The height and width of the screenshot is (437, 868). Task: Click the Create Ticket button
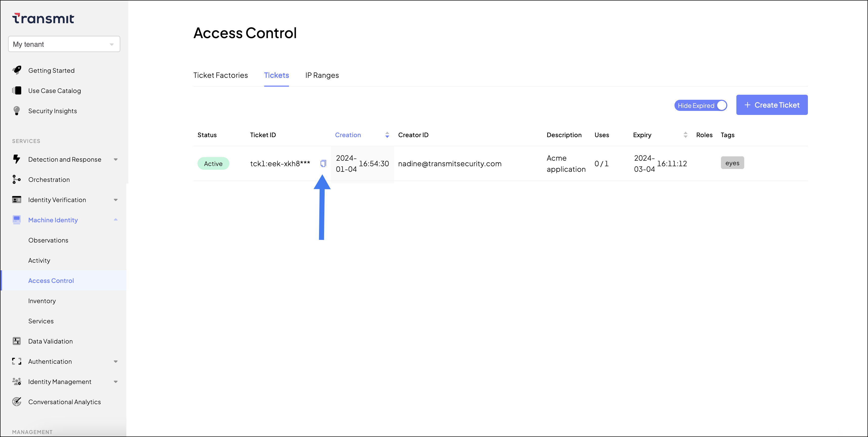pos(772,105)
